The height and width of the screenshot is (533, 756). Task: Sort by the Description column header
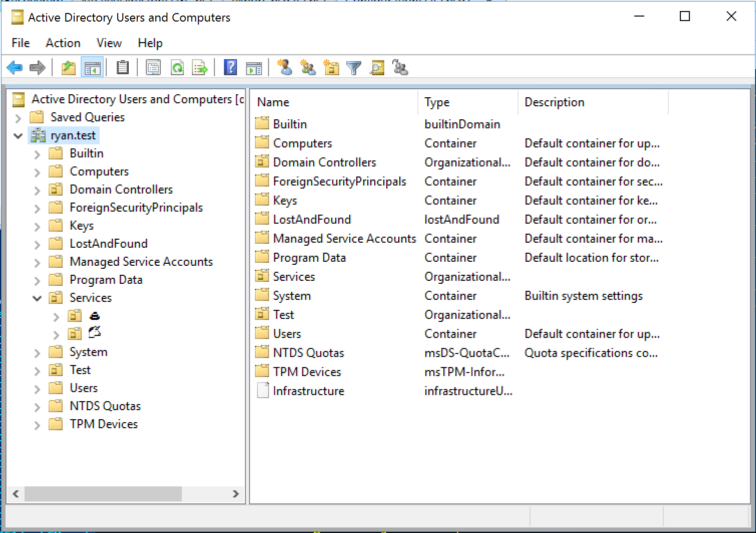click(593, 102)
